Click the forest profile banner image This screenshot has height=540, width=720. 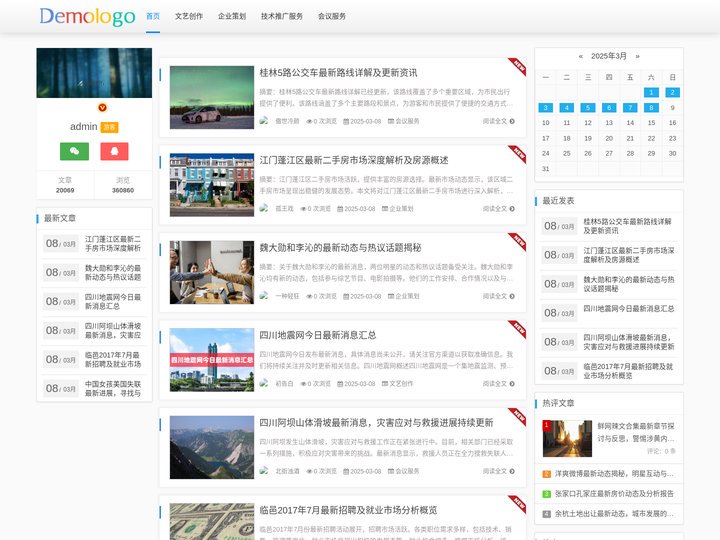94,73
